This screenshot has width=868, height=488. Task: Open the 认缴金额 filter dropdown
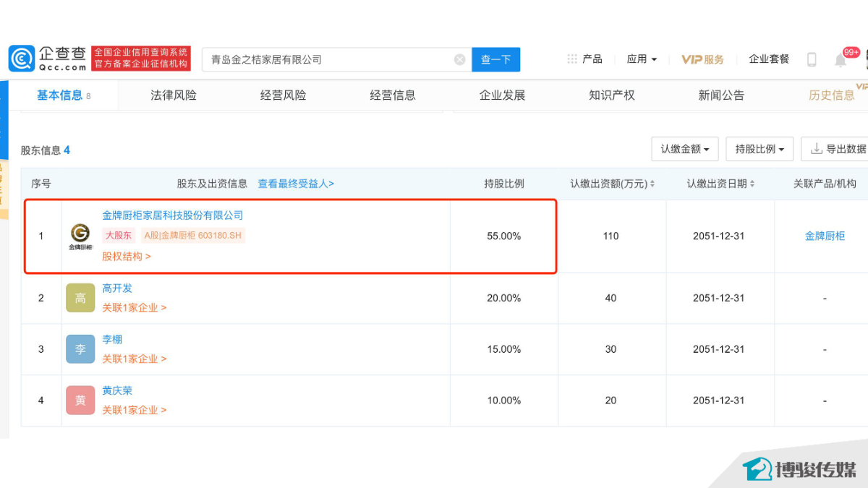[685, 149]
